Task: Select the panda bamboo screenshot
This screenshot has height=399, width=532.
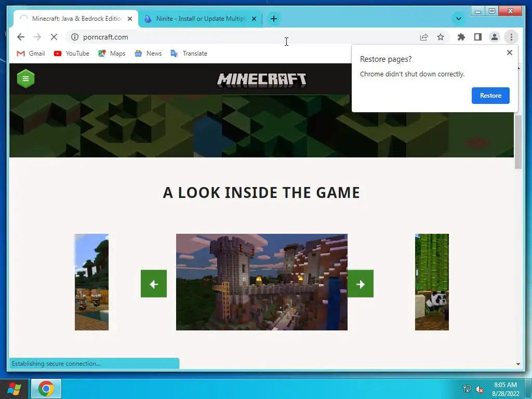Action: coord(432,282)
